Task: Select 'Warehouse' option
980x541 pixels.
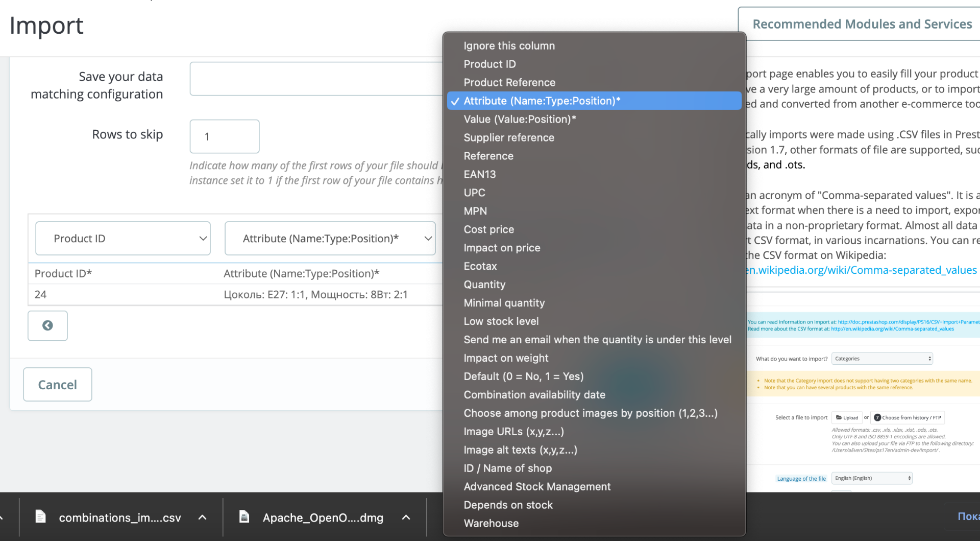Action: (594, 524)
